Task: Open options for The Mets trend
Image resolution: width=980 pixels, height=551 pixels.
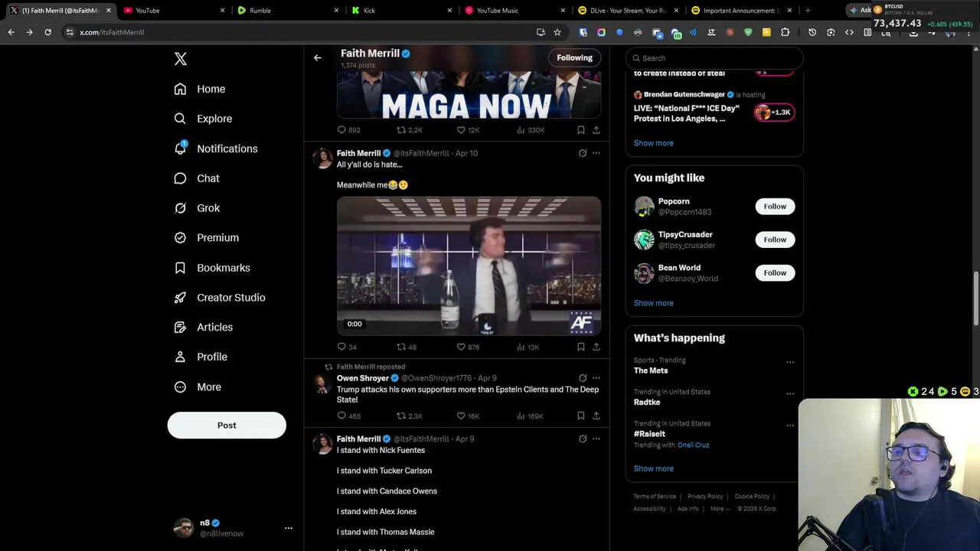Action: tap(790, 362)
